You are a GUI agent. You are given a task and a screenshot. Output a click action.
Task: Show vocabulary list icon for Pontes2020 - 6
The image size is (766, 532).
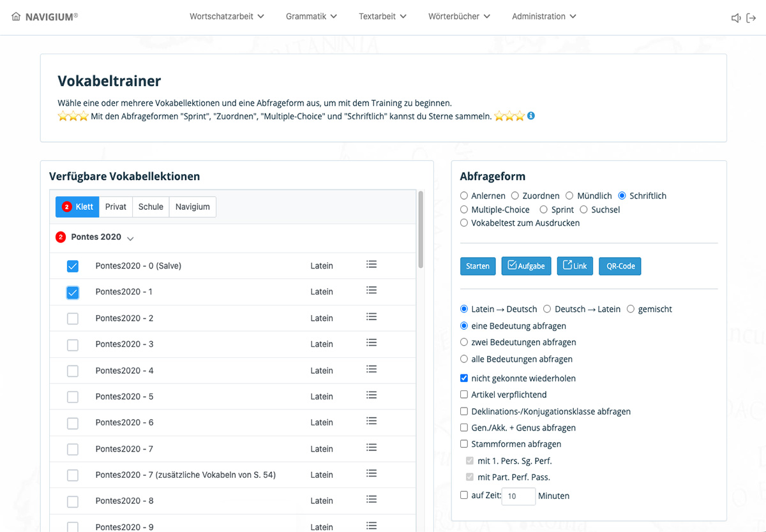tap(372, 422)
